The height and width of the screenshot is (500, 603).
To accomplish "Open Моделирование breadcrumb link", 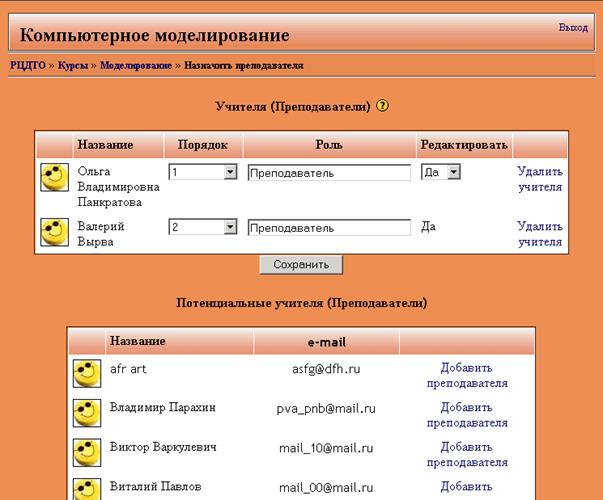I will tap(136, 65).
